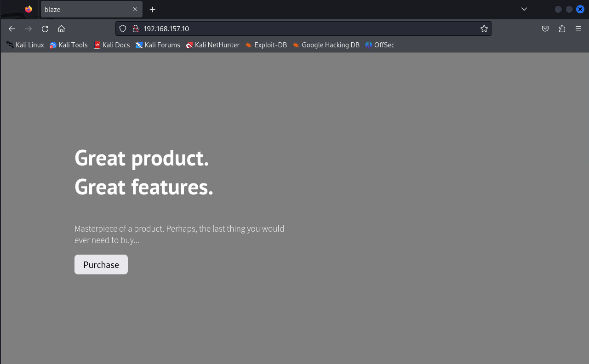Open the Extensions puzzle icon
Image resolution: width=589 pixels, height=364 pixels.
click(562, 28)
